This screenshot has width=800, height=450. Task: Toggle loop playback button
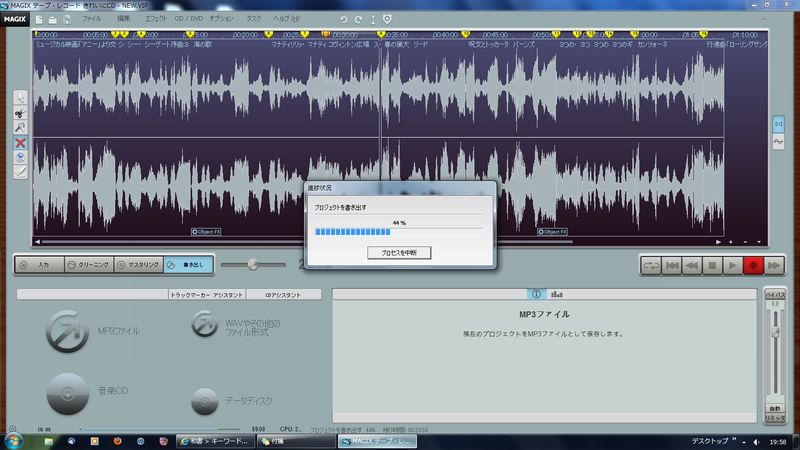pos(651,265)
